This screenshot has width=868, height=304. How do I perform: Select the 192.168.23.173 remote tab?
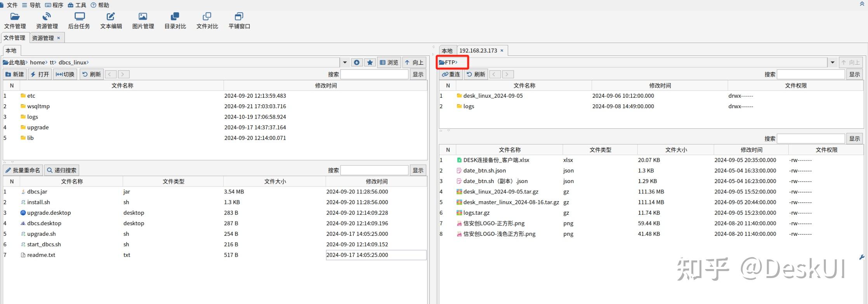click(478, 50)
